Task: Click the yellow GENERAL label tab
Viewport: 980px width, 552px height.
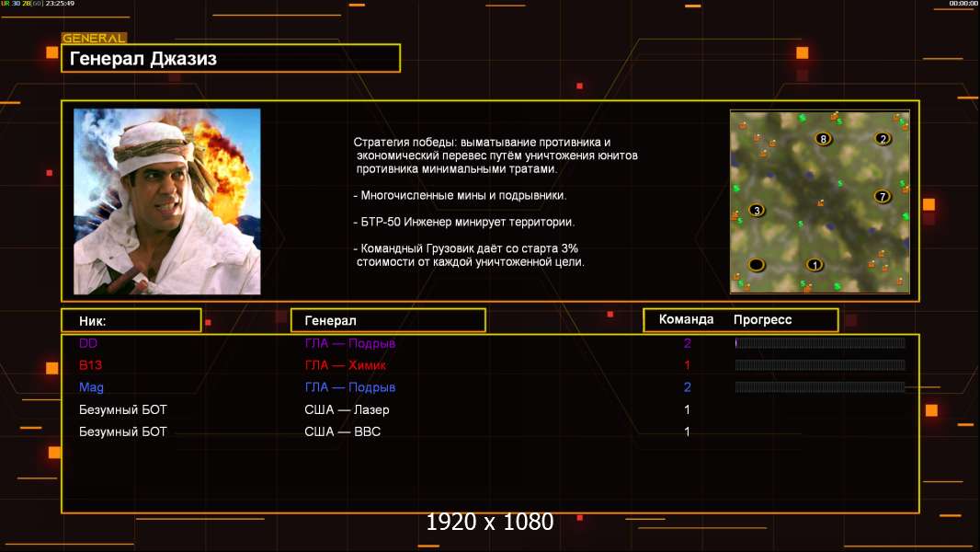Action: [94, 38]
